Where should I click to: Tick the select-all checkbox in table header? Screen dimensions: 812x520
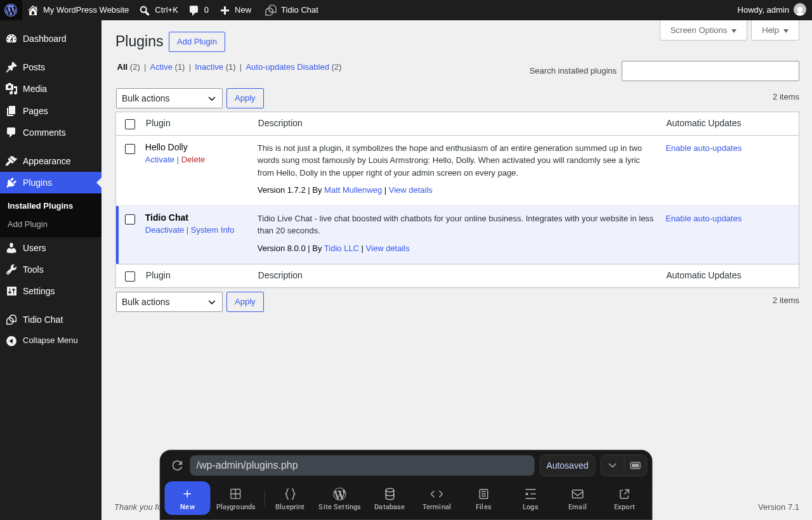click(x=130, y=124)
